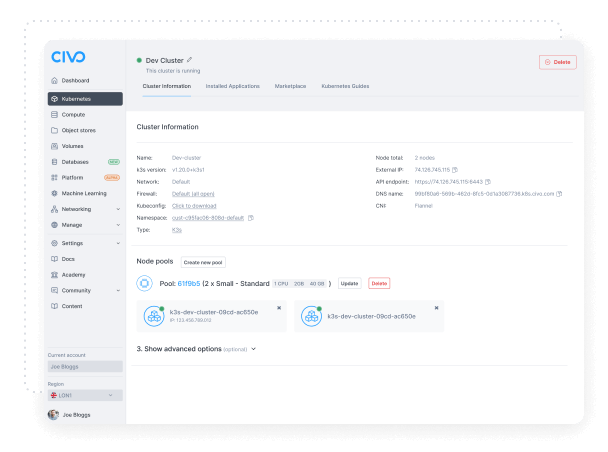Click the Joe Bloggs current account field
608x452 pixels.
coord(85,367)
